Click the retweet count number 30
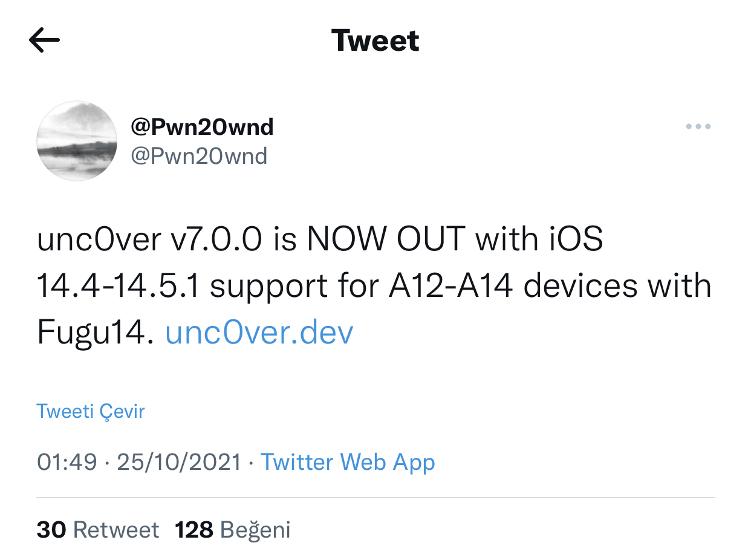This screenshot has height=560, width=751. point(51,530)
